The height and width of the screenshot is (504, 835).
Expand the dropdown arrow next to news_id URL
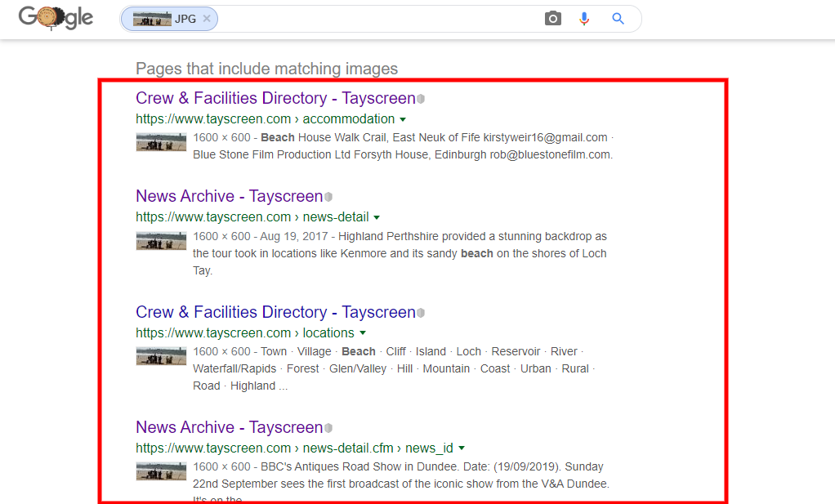click(462, 448)
